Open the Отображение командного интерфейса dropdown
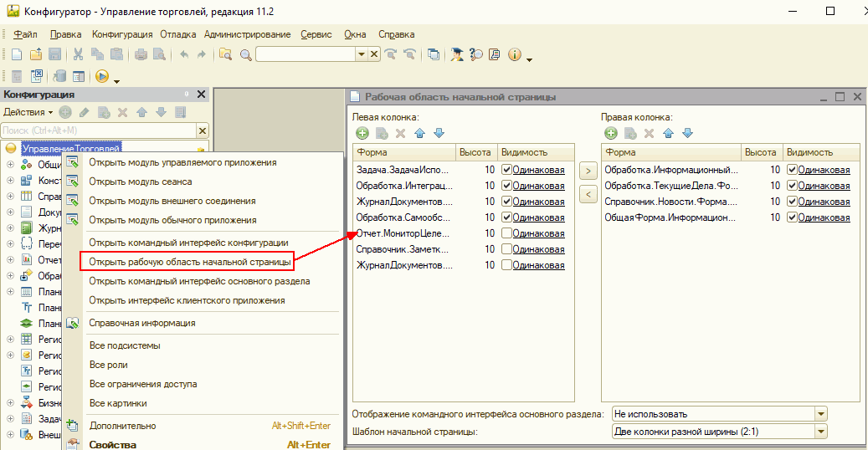The width and height of the screenshot is (868, 450). pos(821,413)
